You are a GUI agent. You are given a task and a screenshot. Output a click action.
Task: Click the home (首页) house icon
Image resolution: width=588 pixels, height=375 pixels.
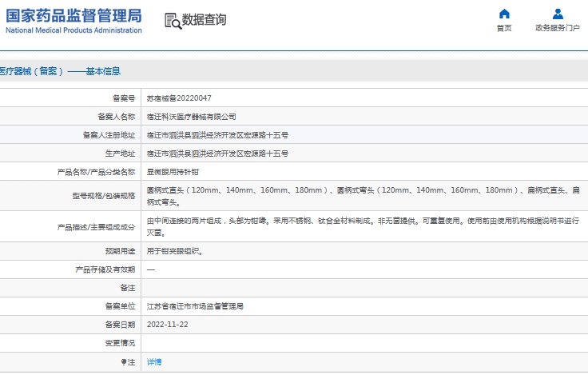click(x=504, y=14)
